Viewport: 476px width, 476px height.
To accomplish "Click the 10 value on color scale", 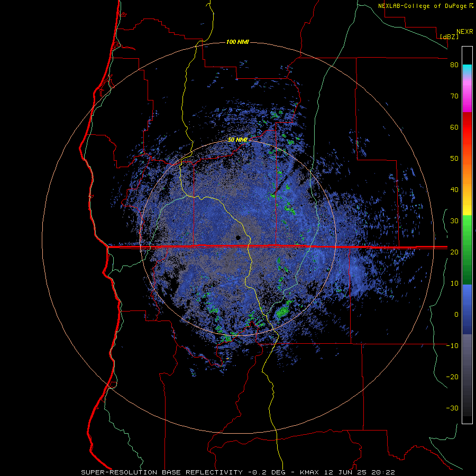I will [454, 283].
